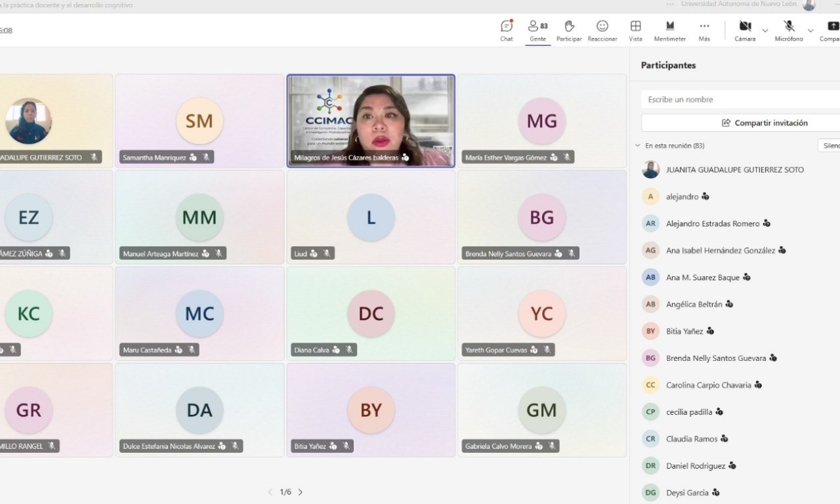
Task: Open the Más options menu
Action: tap(704, 26)
